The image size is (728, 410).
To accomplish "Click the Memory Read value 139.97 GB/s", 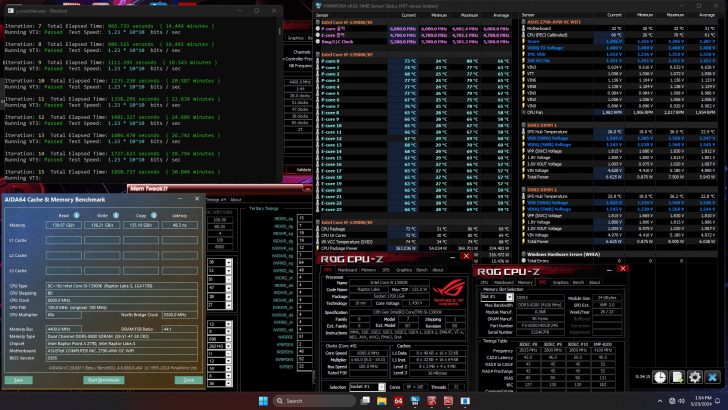I will click(x=64, y=225).
